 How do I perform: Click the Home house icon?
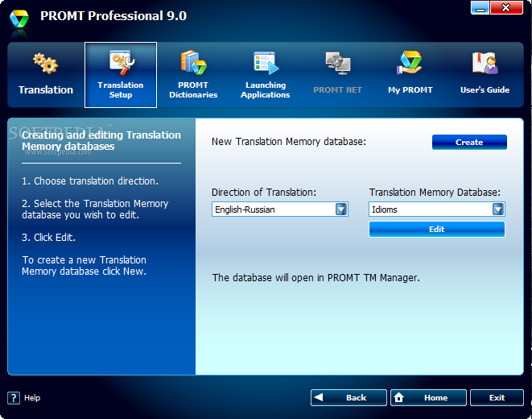(x=398, y=397)
